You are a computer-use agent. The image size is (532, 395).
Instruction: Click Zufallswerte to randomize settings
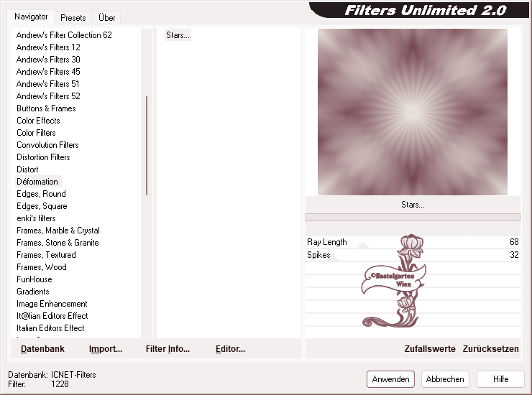coord(430,349)
